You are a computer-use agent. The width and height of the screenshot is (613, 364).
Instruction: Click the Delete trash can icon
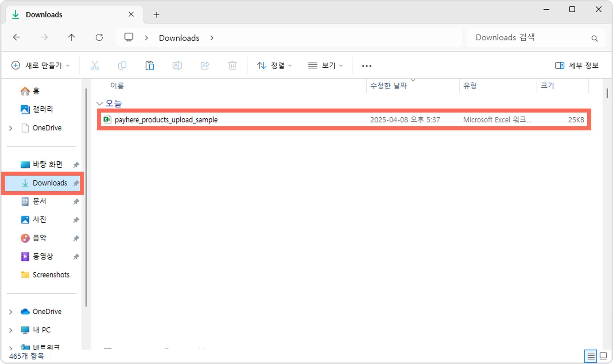click(232, 66)
